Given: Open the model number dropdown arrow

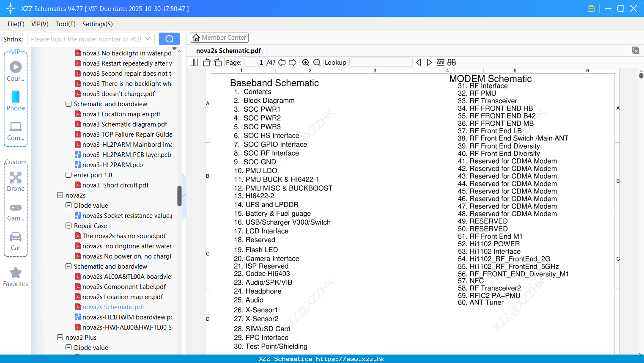Looking at the screenshot, I should [148, 39].
